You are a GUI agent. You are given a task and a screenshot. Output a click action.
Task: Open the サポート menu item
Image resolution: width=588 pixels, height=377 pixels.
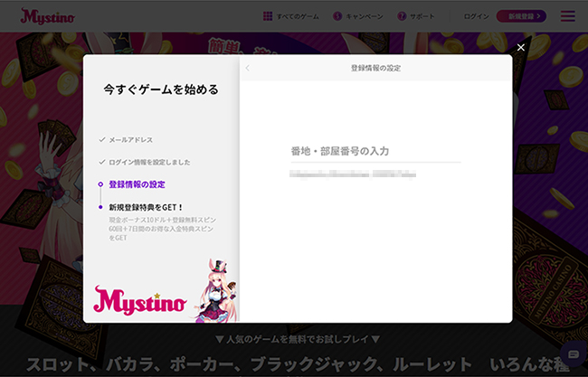[428, 16]
